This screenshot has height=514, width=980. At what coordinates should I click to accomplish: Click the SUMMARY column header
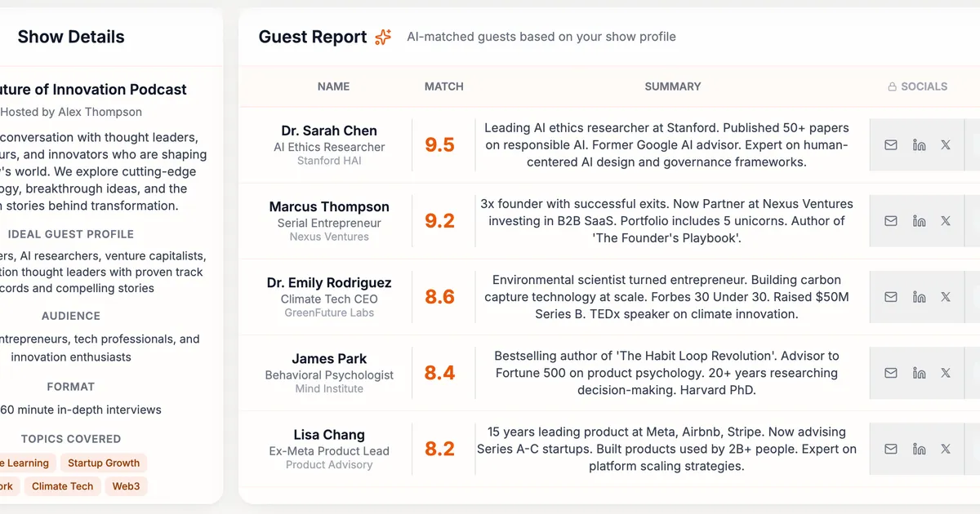(x=672, y=86)
